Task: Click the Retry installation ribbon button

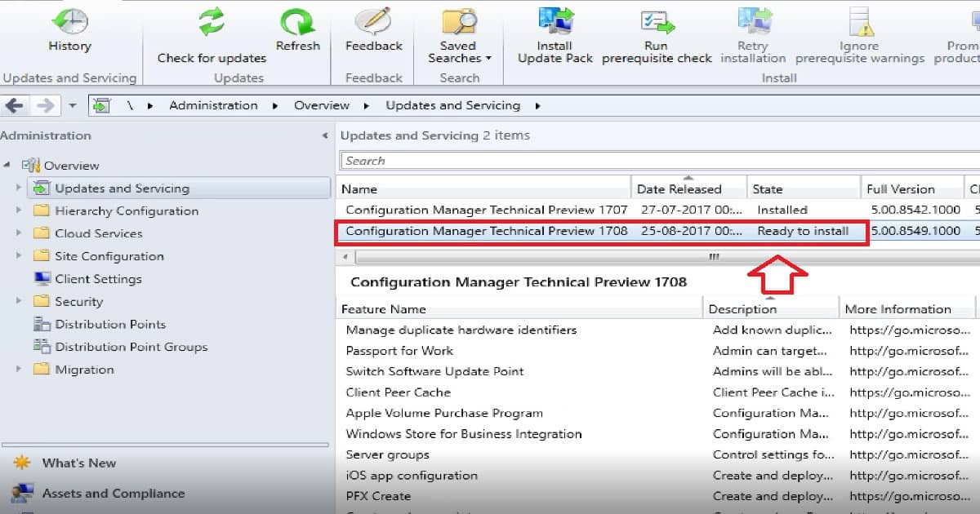Action: 753,37
